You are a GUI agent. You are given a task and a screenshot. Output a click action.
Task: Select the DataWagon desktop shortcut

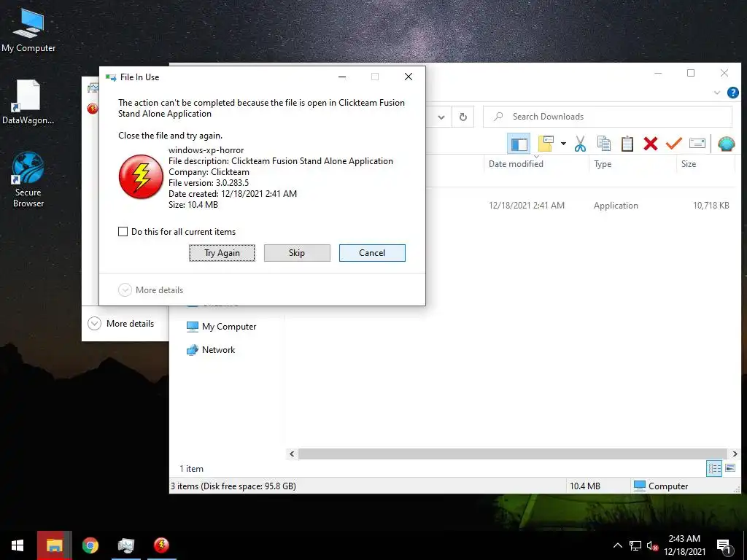point(28,102)
